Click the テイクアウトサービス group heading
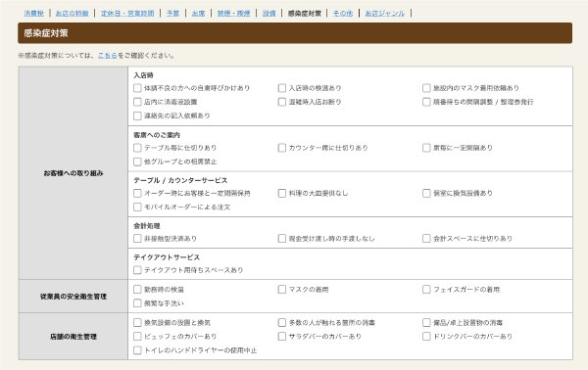Image resolution: width=588 pixels, height=370 pixels. click(167, 257)
